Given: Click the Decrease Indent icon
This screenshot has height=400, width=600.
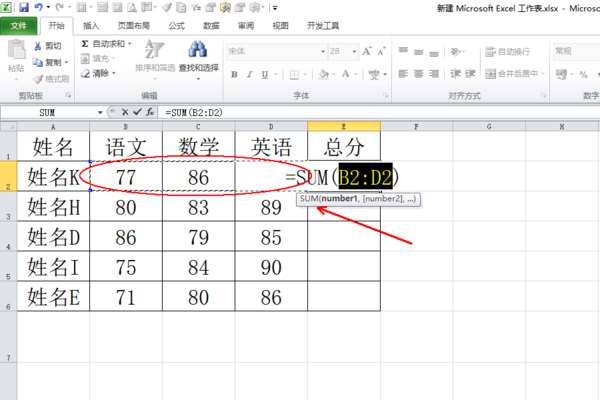Looking at the screenshot, I should pos(455,73).
